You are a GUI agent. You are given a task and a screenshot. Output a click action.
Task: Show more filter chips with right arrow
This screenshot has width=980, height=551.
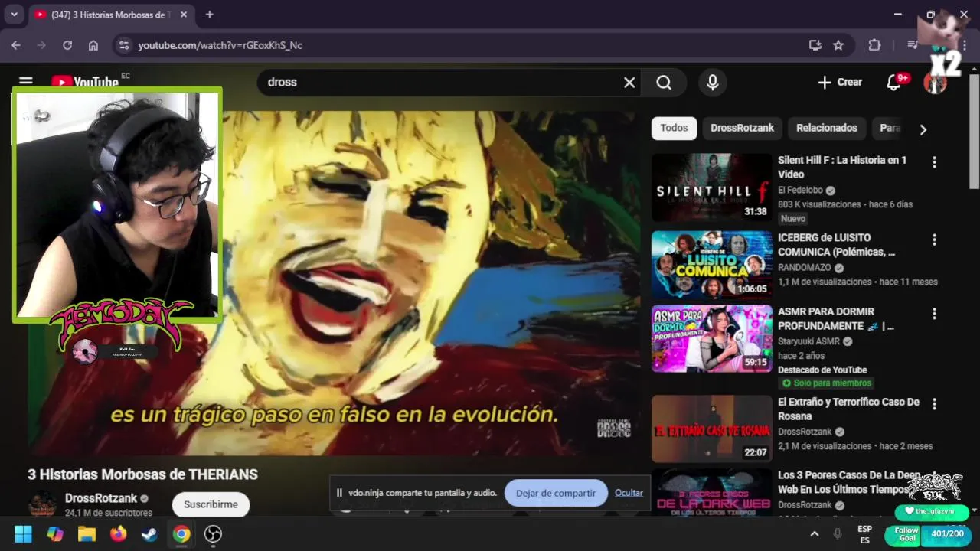point(923,129)
